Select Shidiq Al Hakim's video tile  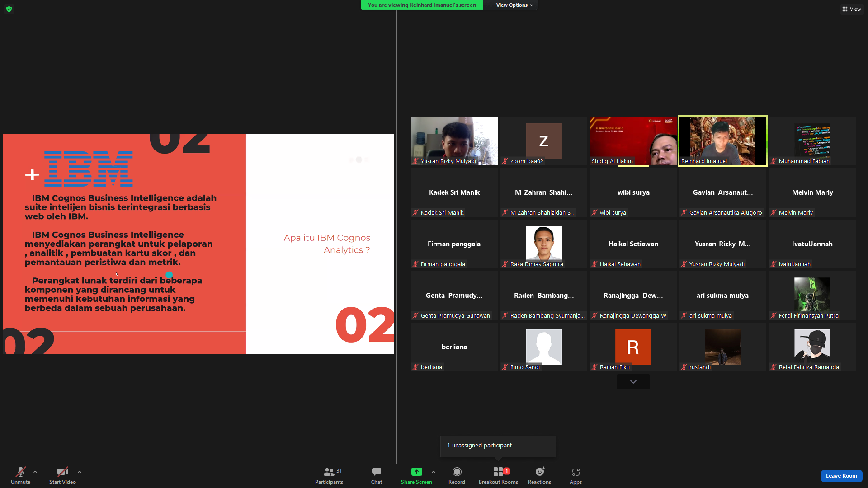click(x=633, y=141)
